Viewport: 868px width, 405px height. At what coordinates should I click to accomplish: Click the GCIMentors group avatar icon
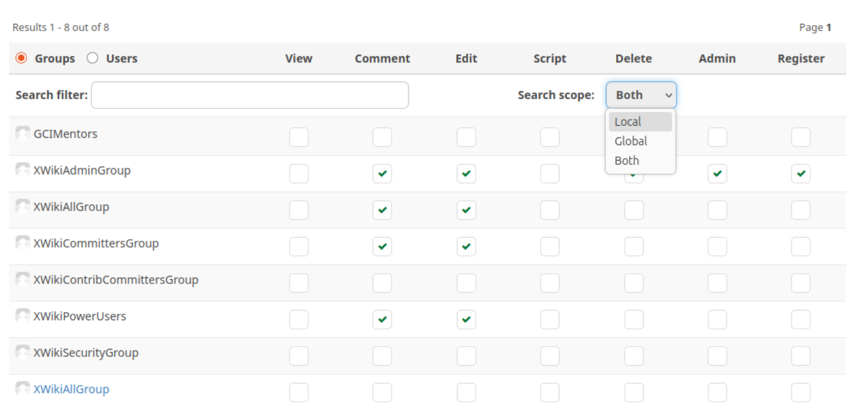[23, 133]
